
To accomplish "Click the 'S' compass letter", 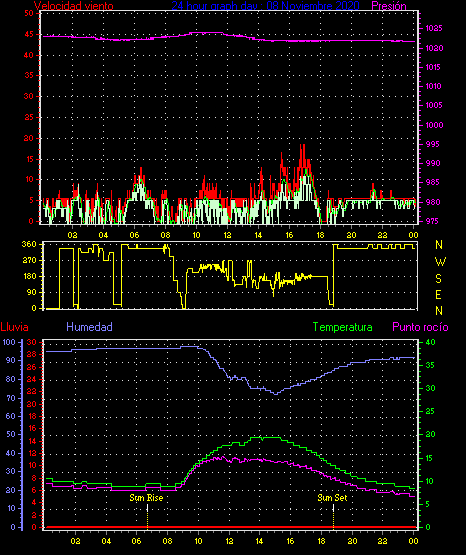I will click(438, 279).
